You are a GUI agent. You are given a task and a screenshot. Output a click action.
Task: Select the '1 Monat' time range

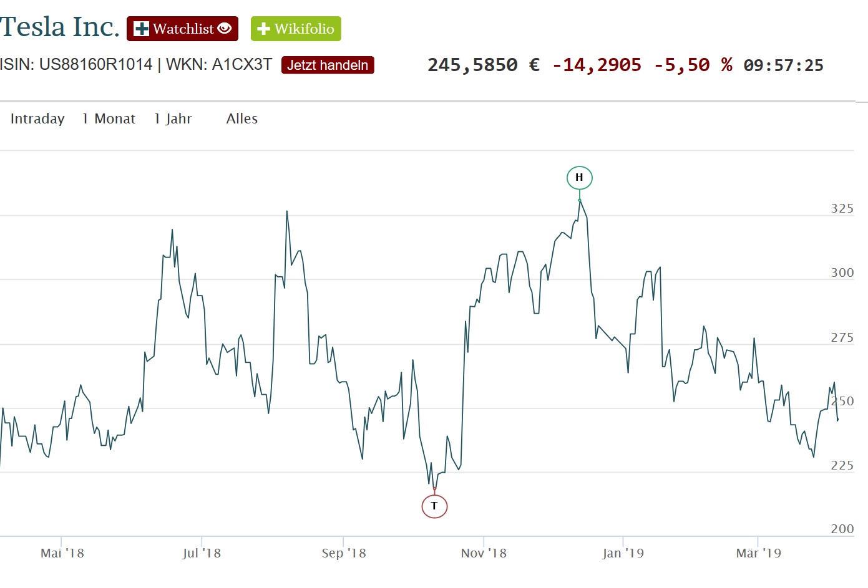pyautogui.click(x=109, y=118)
